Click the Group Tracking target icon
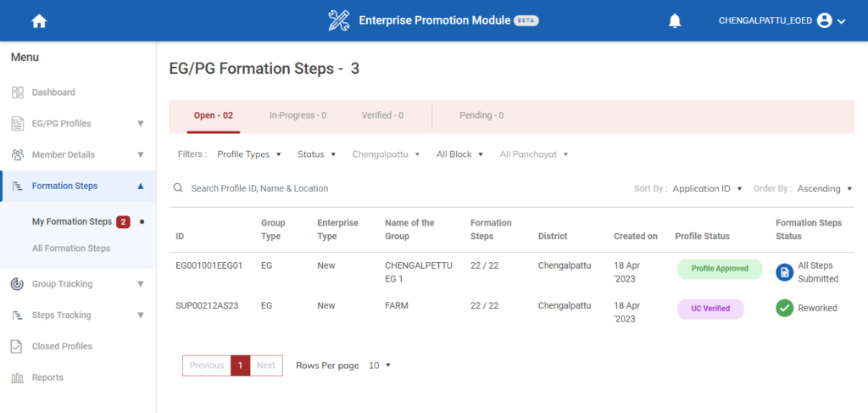 (x=18, y=284)
